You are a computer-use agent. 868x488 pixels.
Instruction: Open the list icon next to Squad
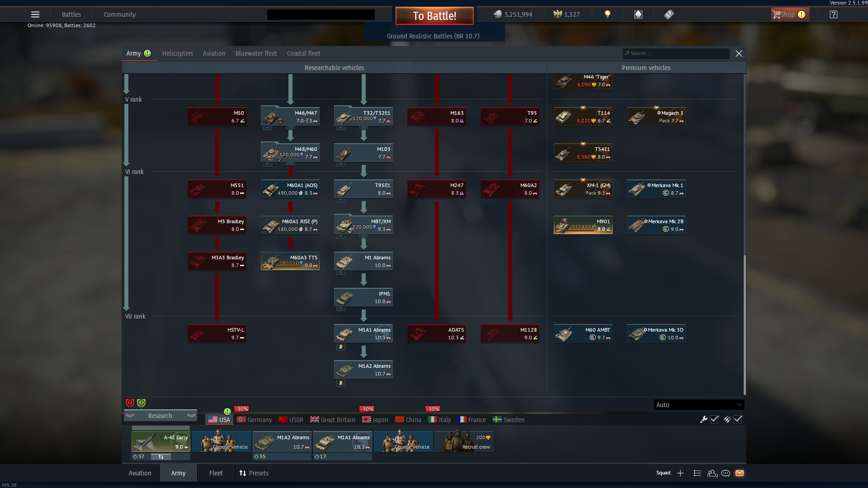click(698, 473)
